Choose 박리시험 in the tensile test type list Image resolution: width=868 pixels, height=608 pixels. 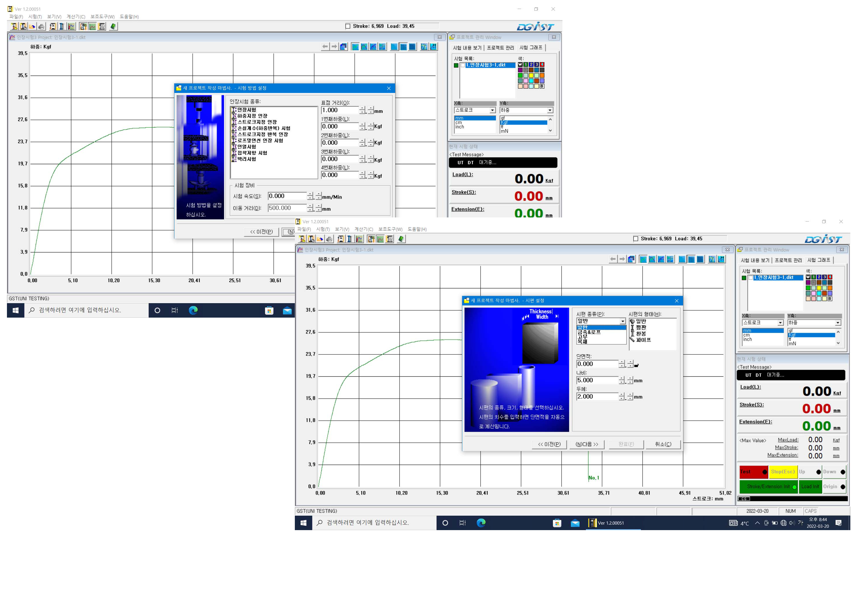pyautogui.click(x=247, y=159)
